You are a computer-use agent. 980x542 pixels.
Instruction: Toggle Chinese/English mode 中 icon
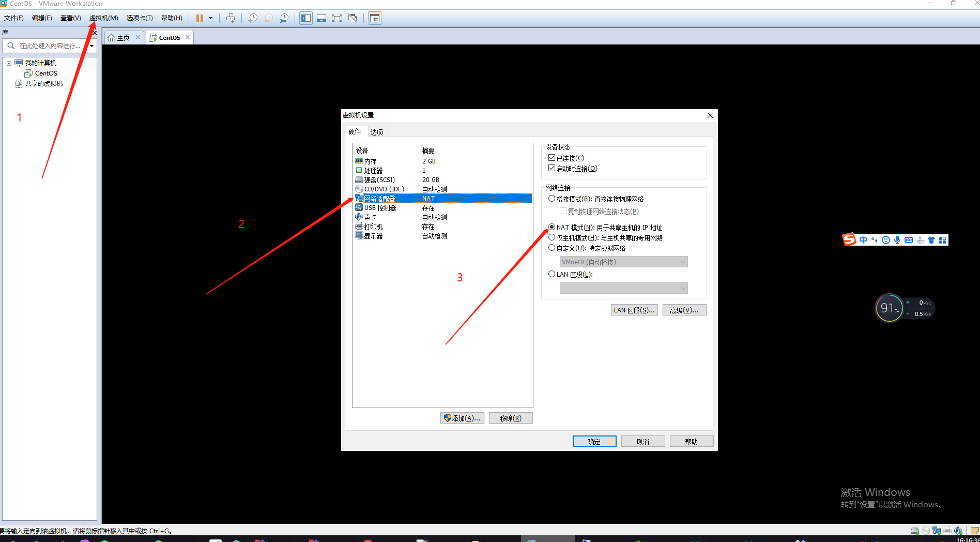(x=863, y=240)
